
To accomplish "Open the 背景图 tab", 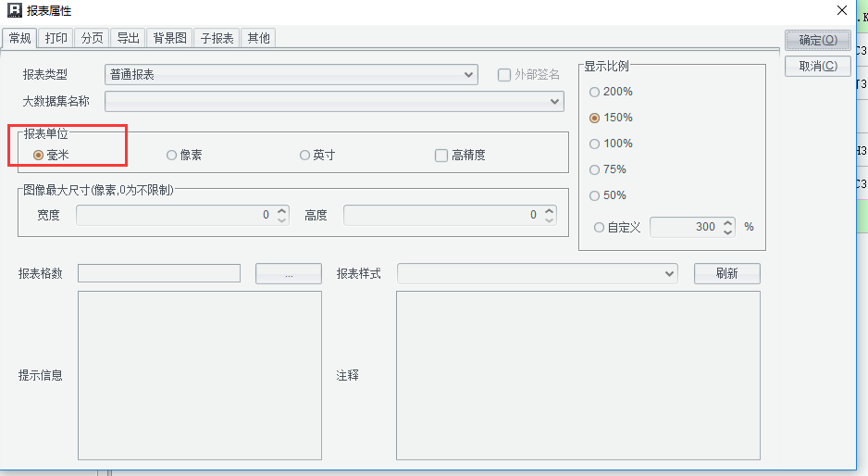I will click(x=169, y=38).
